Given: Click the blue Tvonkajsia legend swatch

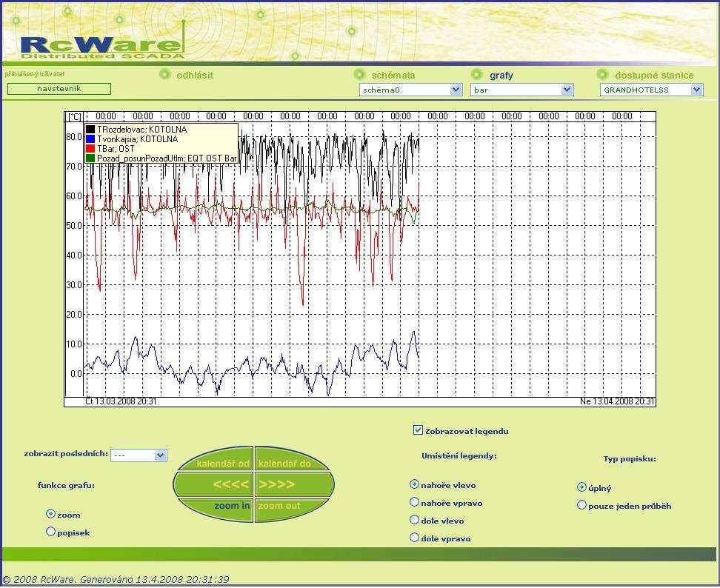Looking at the screenshot, I should (90, 139).
